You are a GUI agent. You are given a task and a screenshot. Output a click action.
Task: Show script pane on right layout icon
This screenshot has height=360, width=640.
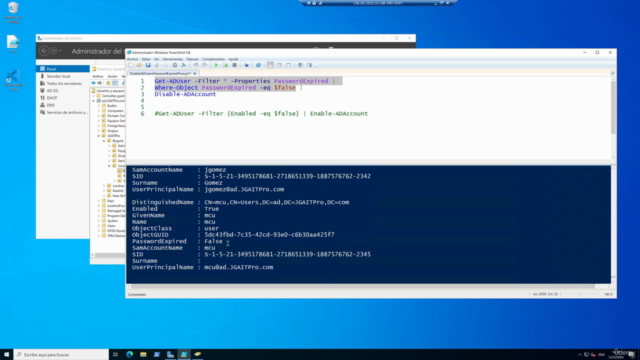(279, 65)
